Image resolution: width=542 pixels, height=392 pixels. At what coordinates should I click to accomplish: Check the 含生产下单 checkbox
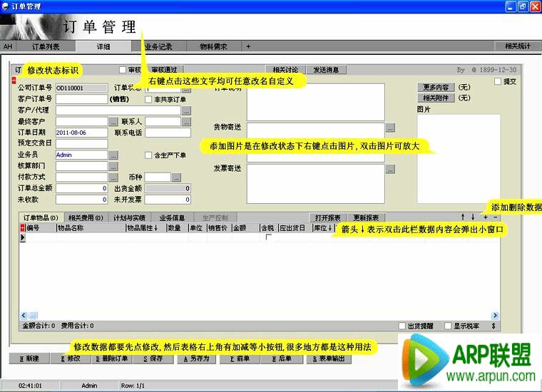click(148, 155)
